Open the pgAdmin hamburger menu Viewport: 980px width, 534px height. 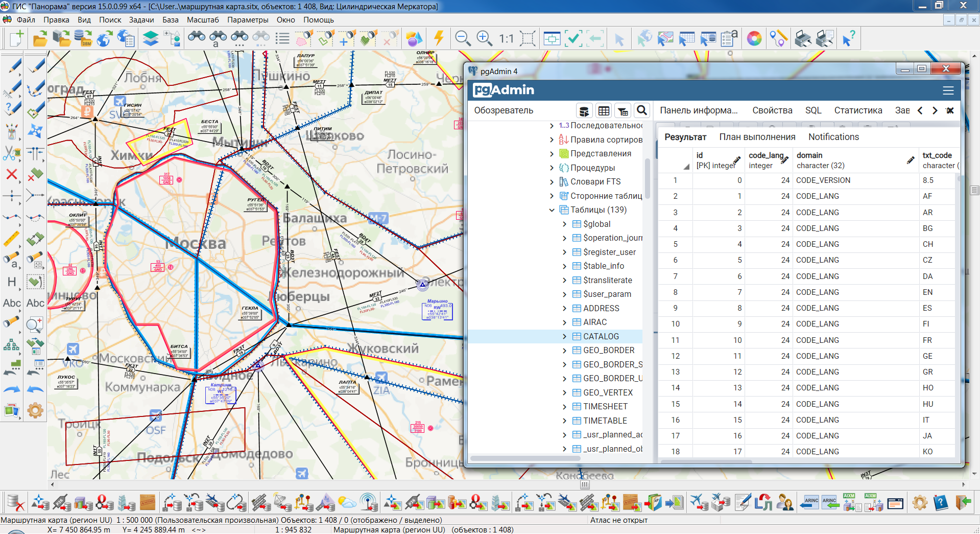tap(948, 90)
